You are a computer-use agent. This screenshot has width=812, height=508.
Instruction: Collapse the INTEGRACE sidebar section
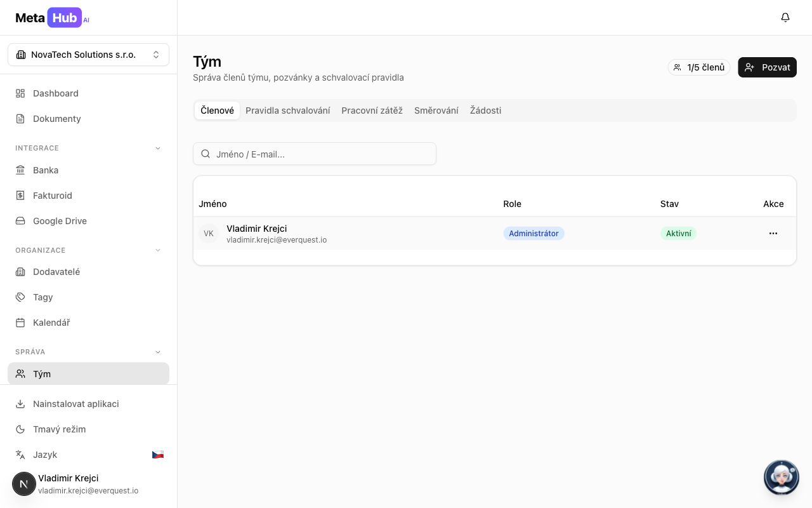(158, 148)
